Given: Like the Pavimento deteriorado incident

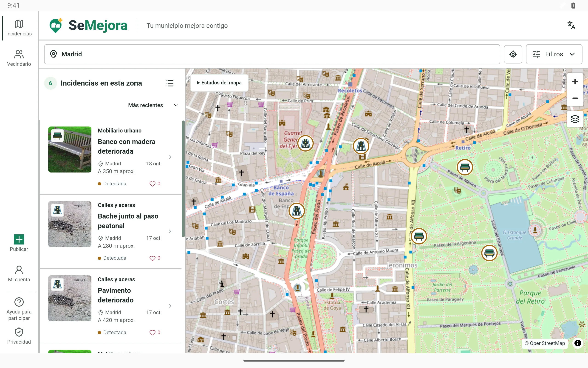Looking at the screenshot, I should pos(155,333).
